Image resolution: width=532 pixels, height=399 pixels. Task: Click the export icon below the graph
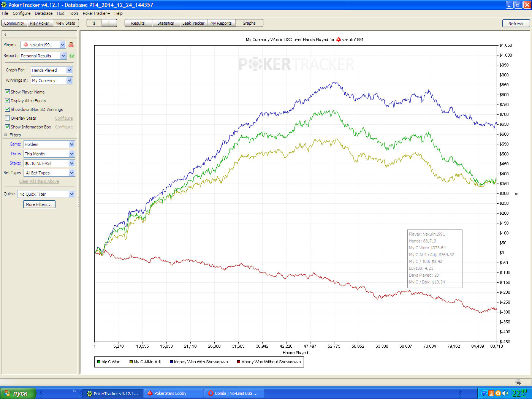518,382
